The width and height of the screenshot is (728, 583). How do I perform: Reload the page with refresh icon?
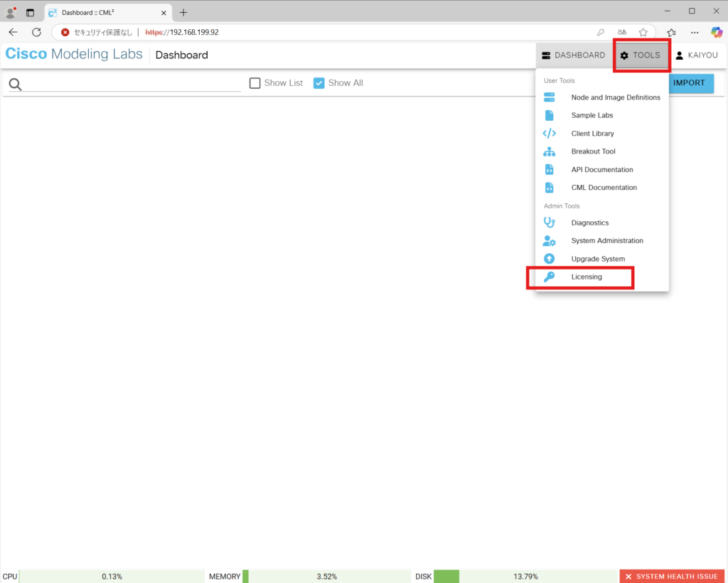(x=36, y=32)
